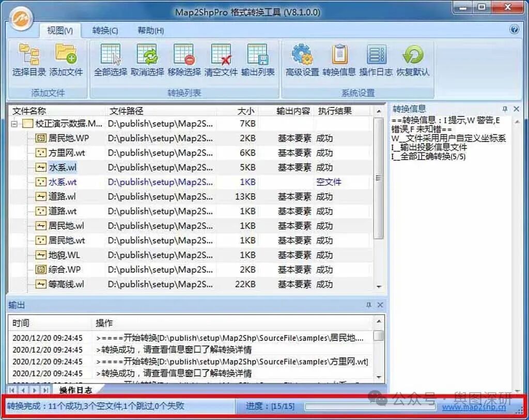Click the line file icon of 道路.wl
Image resolution: width=529 pixels, height=420 pixels.
[41, 196]
